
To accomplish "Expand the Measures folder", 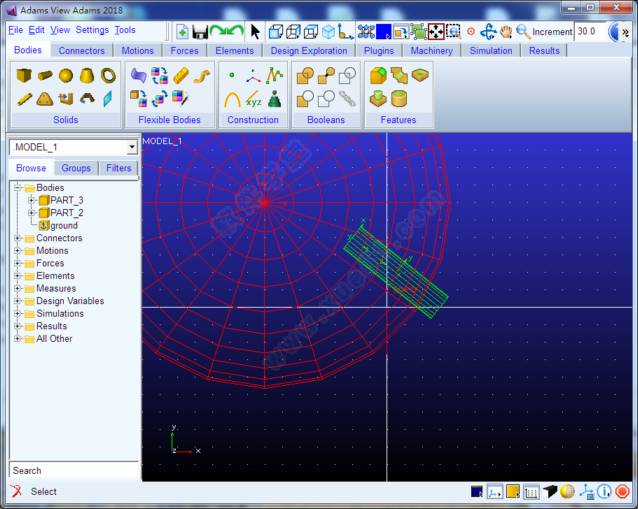I will point(17,288).
